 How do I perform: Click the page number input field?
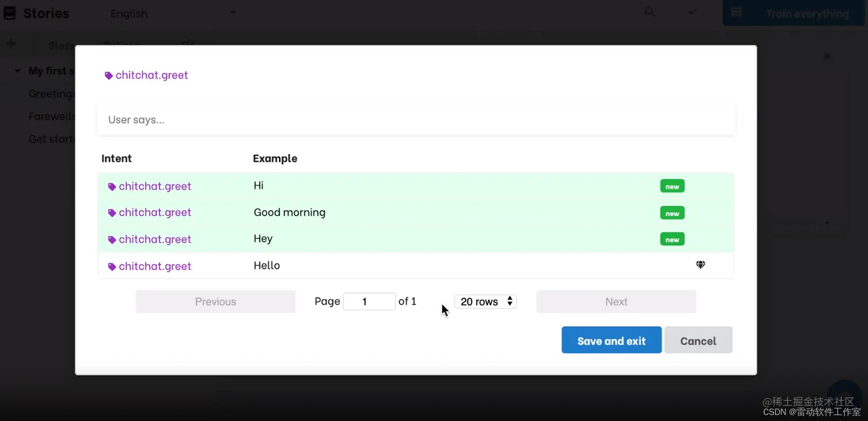point(369,302)
